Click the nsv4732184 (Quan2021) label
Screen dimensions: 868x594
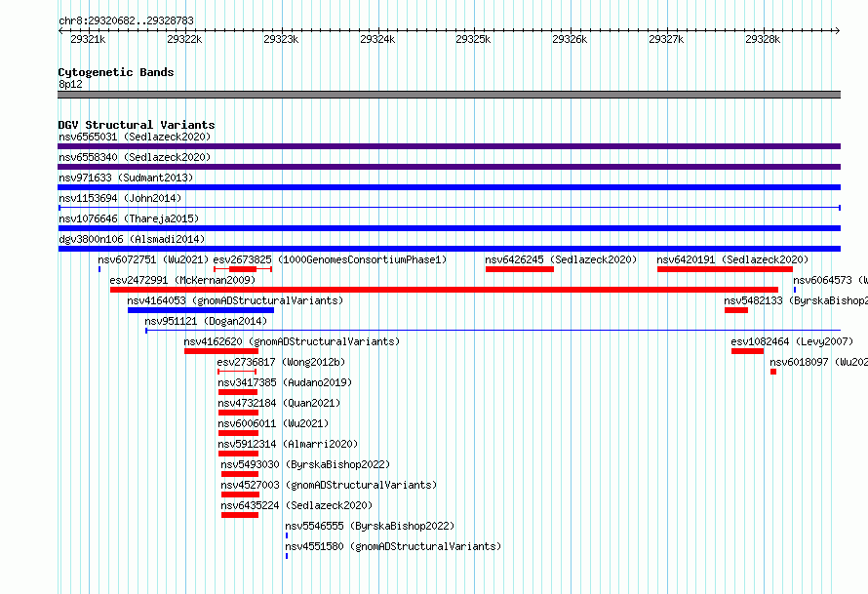279,403
